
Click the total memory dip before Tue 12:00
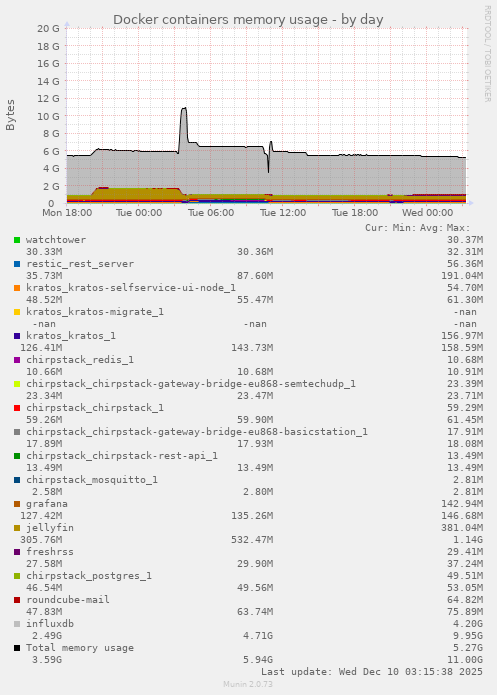point(268,171)
